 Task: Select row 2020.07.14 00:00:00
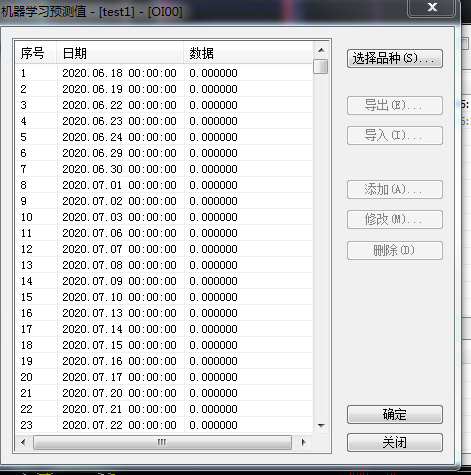(164, 329)
